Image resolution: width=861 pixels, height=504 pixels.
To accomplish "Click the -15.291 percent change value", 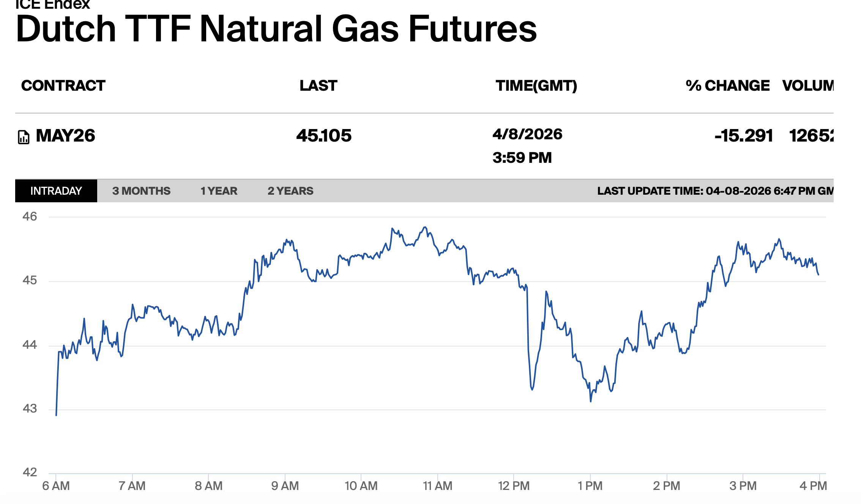I will click(743, 136).
